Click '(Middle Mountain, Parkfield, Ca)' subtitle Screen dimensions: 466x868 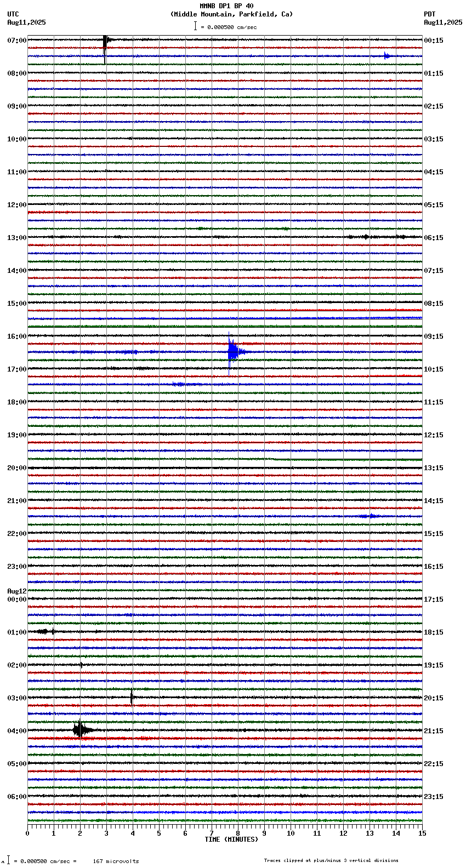[x=231, y=14]
